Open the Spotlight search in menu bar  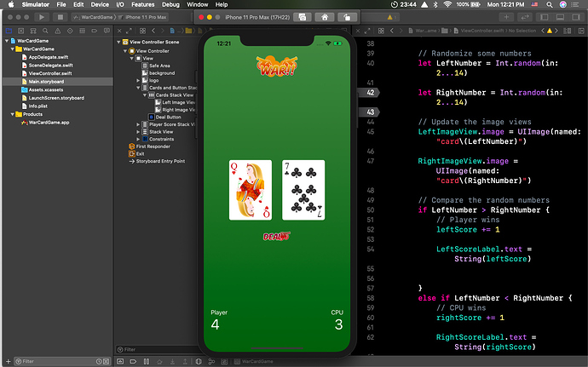[x=550, y=4]
